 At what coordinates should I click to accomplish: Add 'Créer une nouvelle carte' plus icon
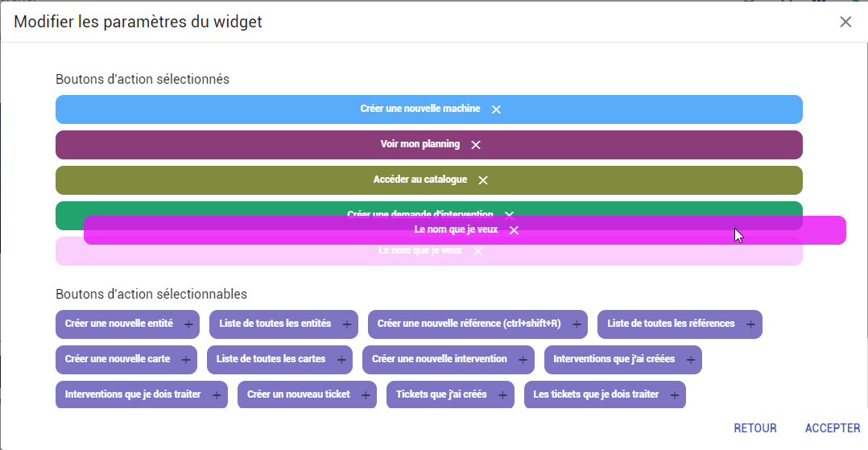[x=185, y=360]
